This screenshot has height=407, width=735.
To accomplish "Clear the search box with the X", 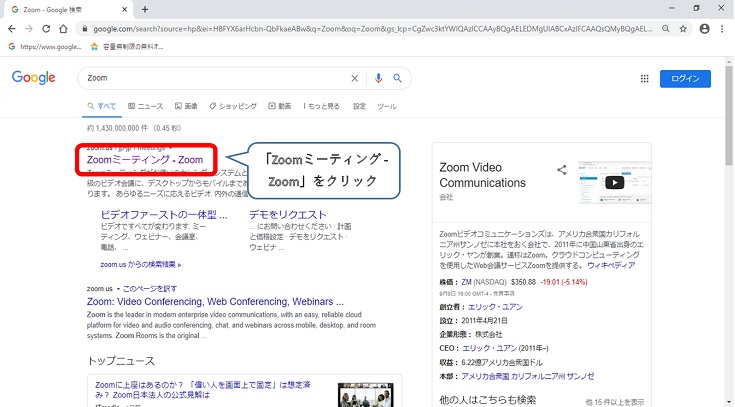I will tap(355, 78).
